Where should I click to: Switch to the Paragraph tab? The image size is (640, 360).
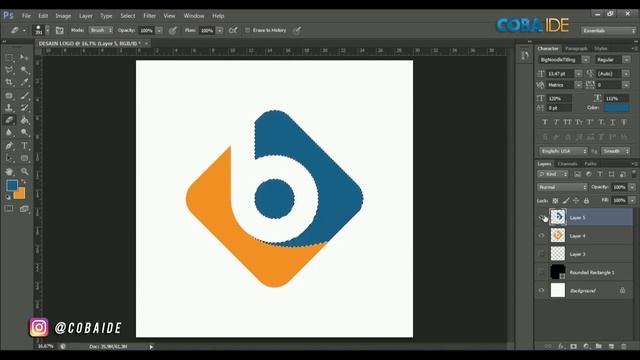(576, 48)
